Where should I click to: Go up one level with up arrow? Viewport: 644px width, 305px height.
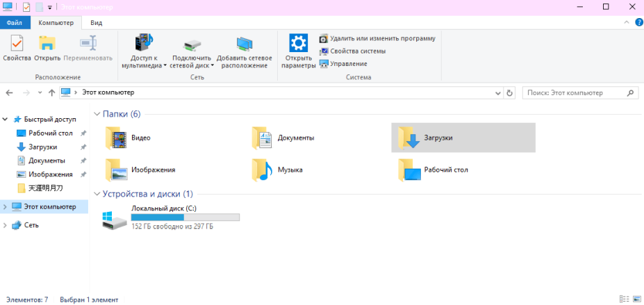coord(51,93)
